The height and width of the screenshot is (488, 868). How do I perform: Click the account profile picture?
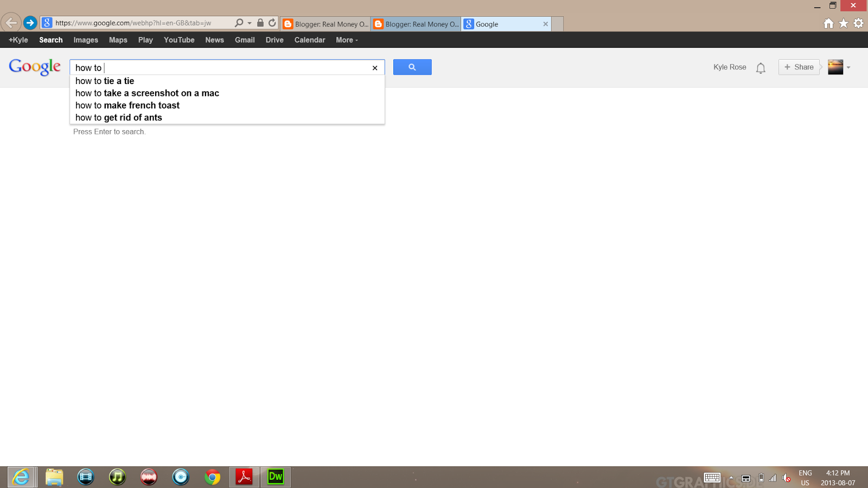point(835,67)
